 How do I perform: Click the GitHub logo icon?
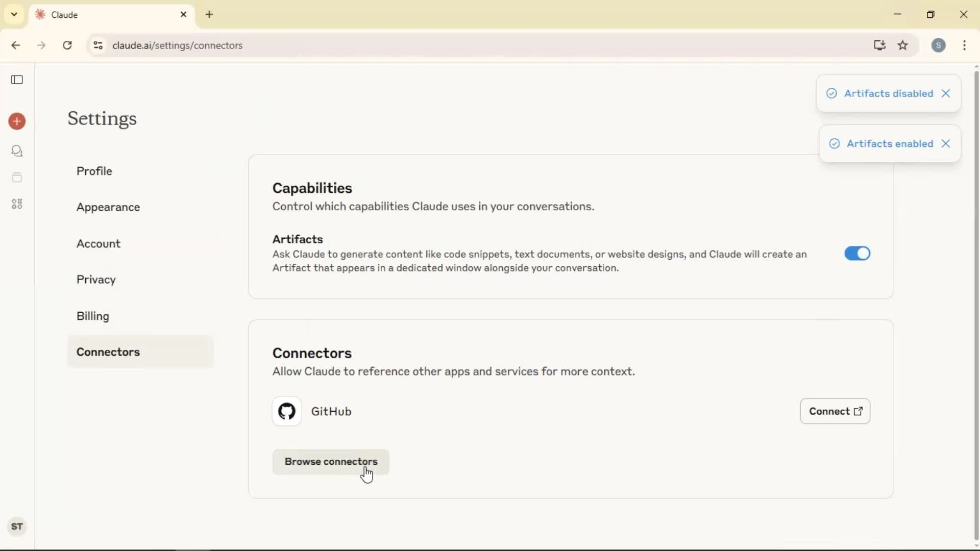pyautogui.click(x=287, y=411)
